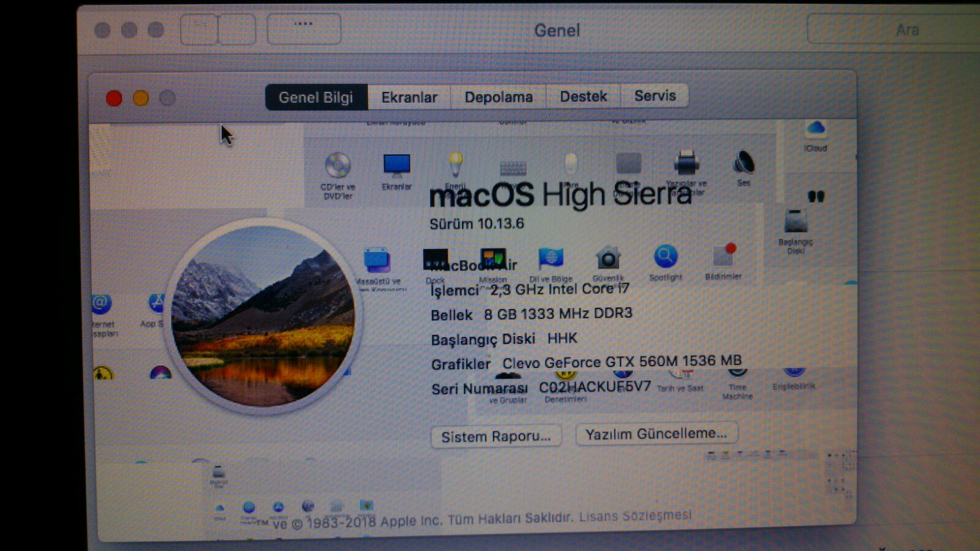Open the Bildirimler icon

(x=723, y=256)
